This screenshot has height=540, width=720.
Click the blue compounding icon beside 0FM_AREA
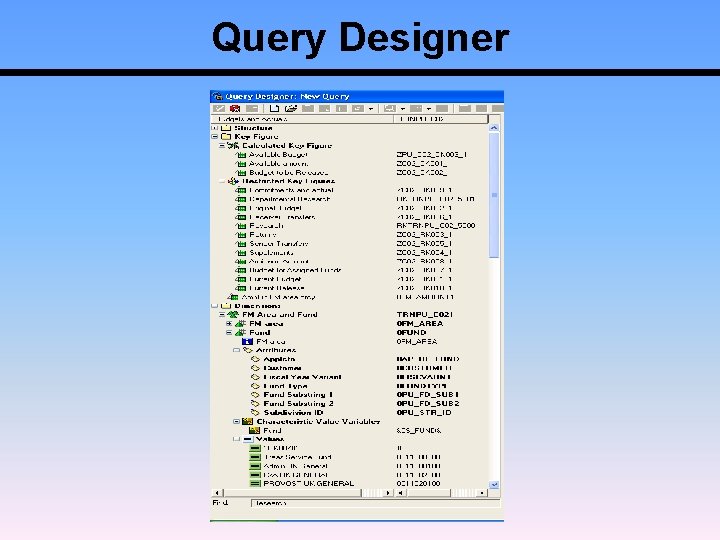click(248, 342)
